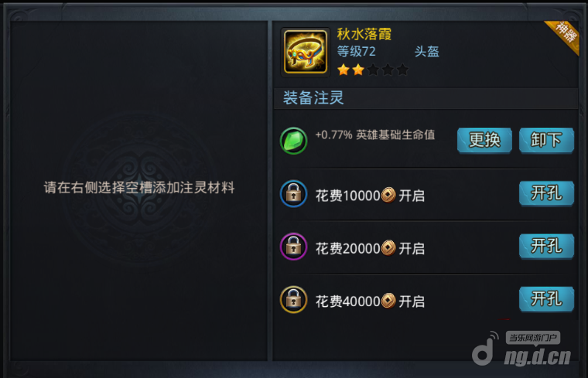Click the 更换 button to replace the gem
Viewport: 588px width, 378px height.
tap(484, 141)
